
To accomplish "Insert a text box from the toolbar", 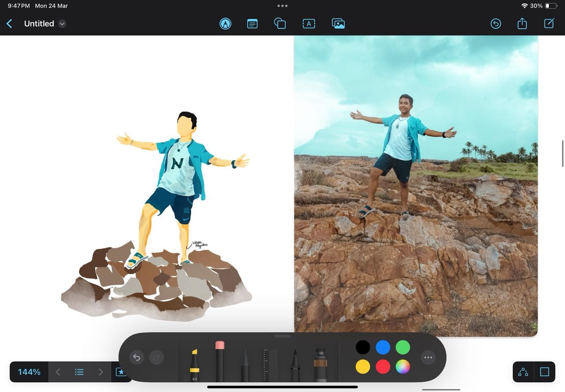I will click(309, 24).
